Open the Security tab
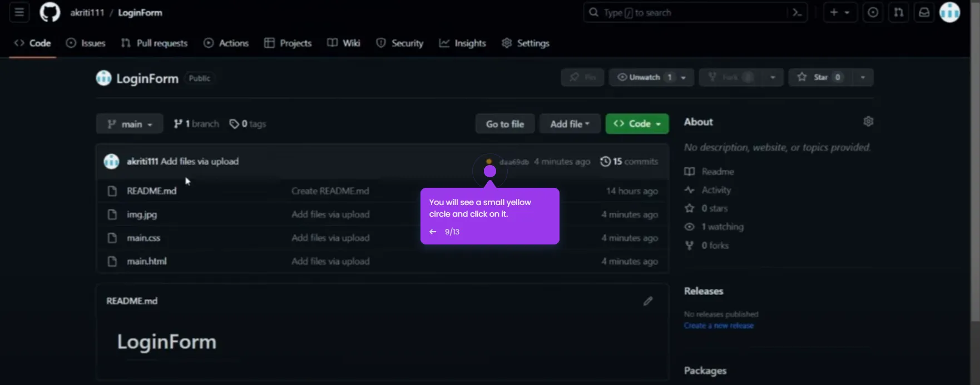980x385 pixels. [400, 43]
